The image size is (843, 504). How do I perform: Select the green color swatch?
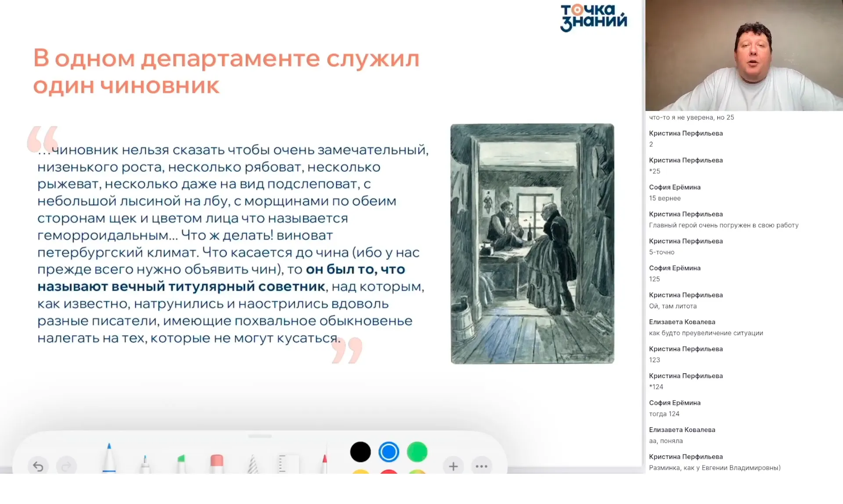coord(417,451)
